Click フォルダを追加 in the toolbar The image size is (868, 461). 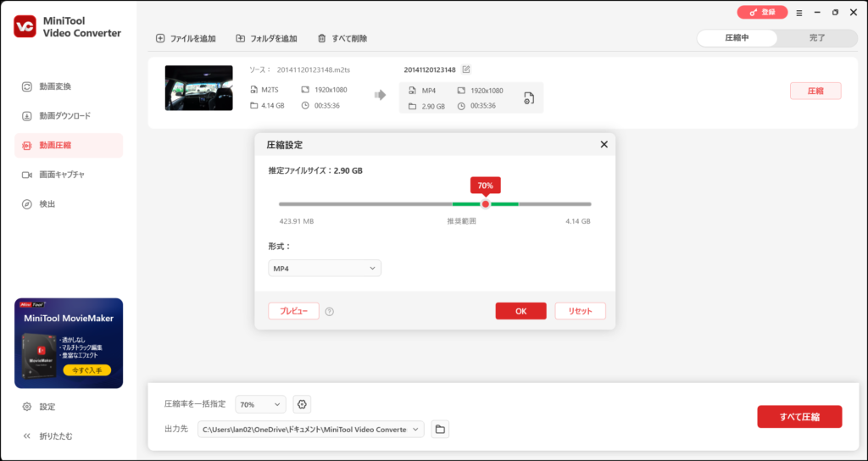click(x=266, y=39)
